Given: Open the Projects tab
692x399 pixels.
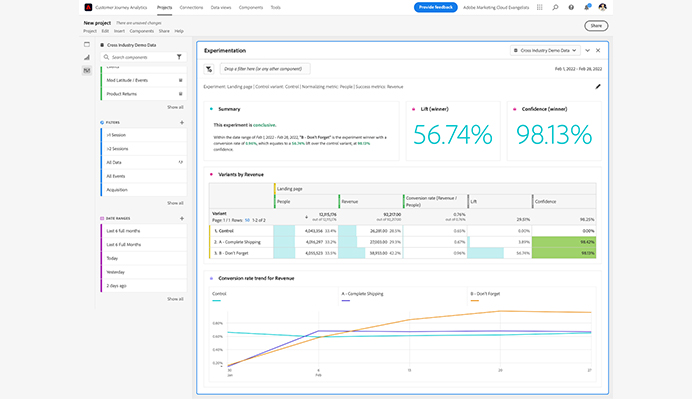Looking at the screenshot, I should point(165,8).
